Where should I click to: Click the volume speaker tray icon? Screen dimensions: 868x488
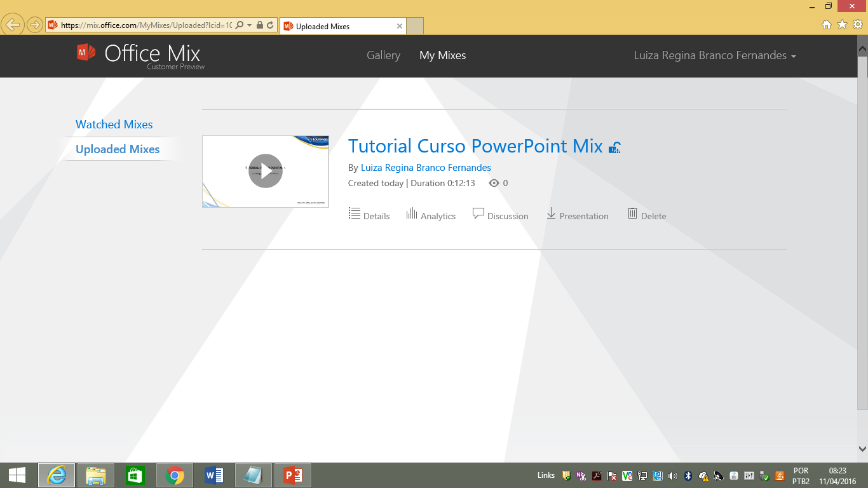pos(673,476)
